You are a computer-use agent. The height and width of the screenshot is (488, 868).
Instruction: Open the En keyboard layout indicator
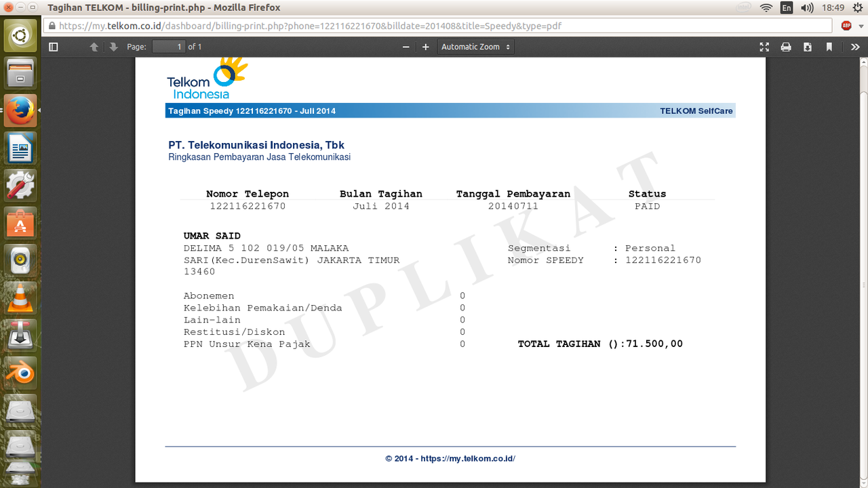[x=787, y=7]
